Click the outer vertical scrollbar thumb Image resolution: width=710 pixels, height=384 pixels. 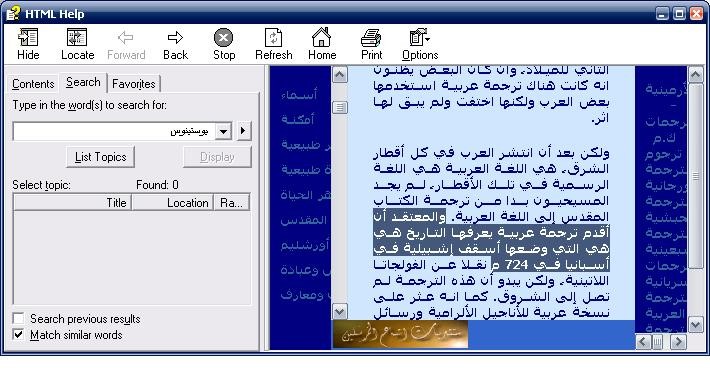click(x=696, y=176)
